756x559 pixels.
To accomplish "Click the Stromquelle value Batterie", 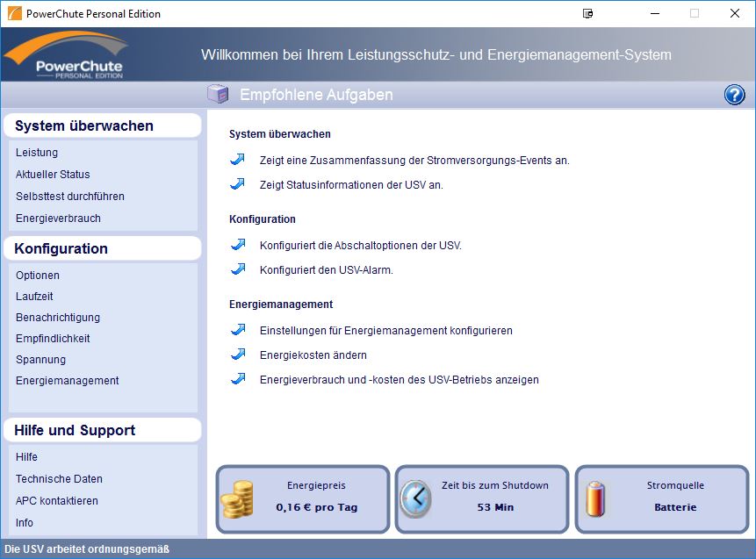I will [x=675, y=507].
